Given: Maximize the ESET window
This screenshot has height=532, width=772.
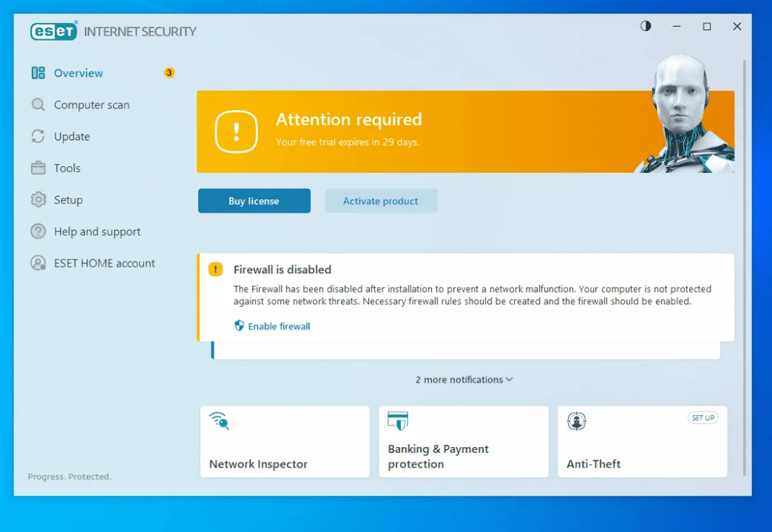Looking at the screenshot, I should pos(706,26).
